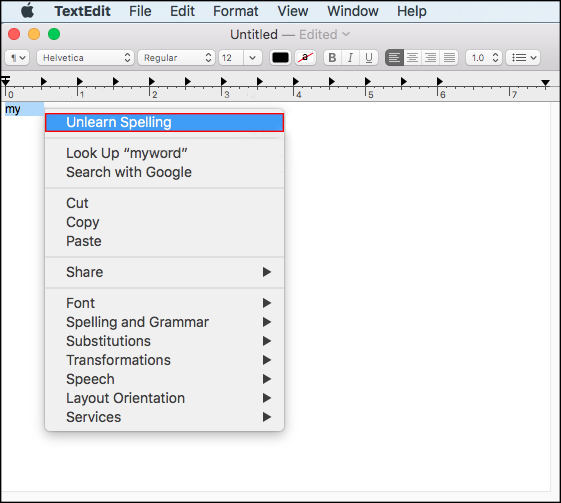Select Copy in the context menu
This screenshot has height=503, width=561.
[x=165, y=222]
